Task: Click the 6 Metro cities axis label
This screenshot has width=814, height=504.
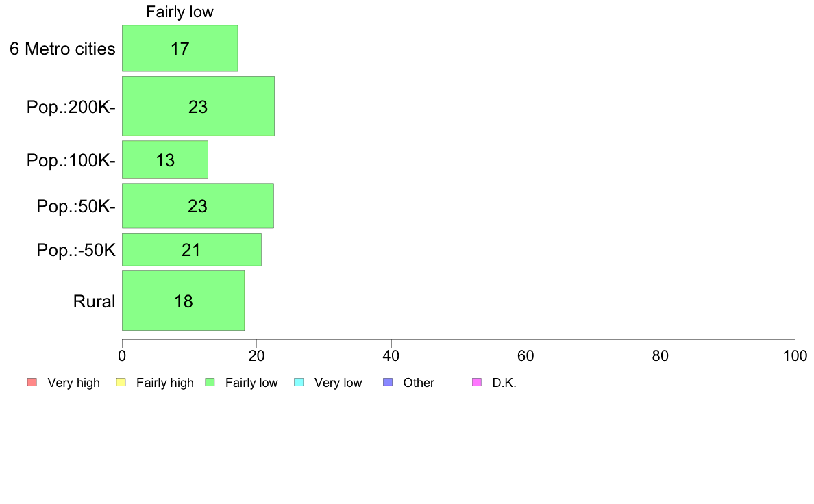Action: (x=62, y=49)
